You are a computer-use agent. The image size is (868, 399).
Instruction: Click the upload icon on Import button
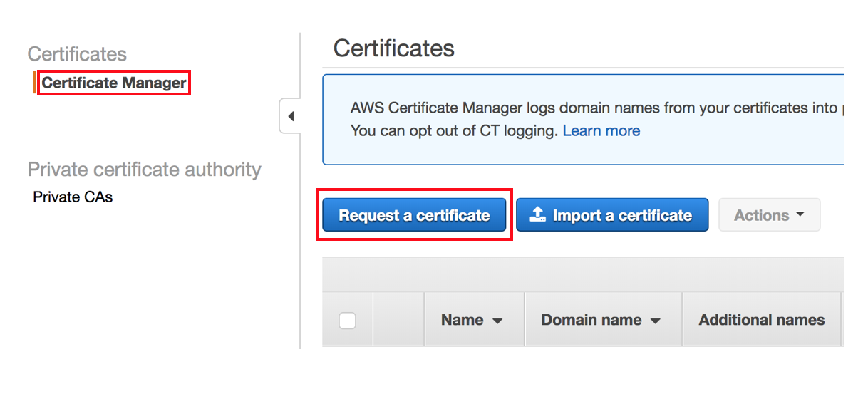pyautogui.click(x=538, y=214)
